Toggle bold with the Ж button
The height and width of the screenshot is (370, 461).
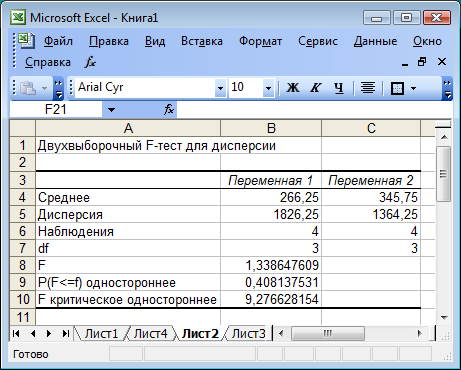[293, 88]
